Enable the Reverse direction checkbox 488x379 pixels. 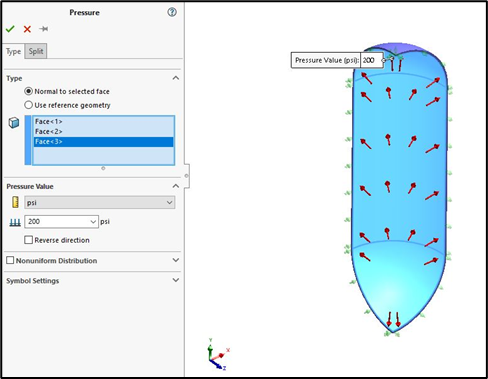tap(29, 240)
